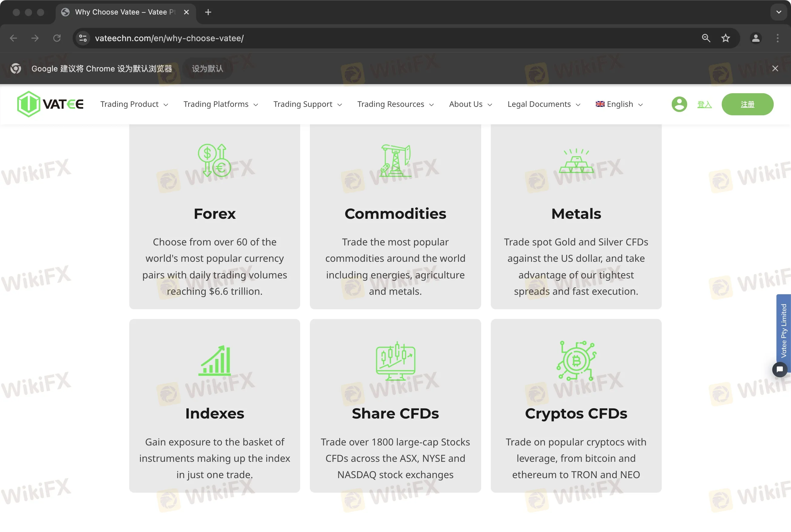Viewport: 791px width, 532px height.
Task: Open the chat bubble widget icon
Action: (x=780, y=369)
